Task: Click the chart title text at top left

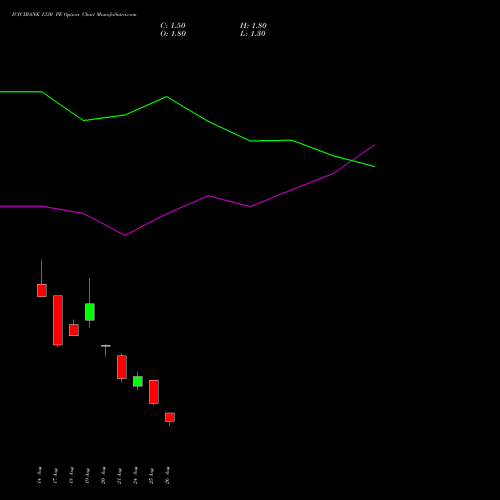Action: [x=74, y=15]
